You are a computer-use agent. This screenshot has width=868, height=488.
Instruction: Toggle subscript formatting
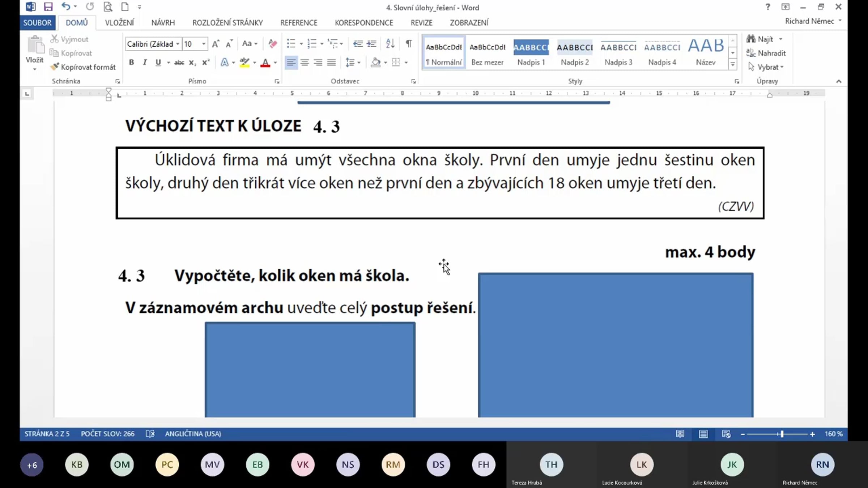click(192, 63)
